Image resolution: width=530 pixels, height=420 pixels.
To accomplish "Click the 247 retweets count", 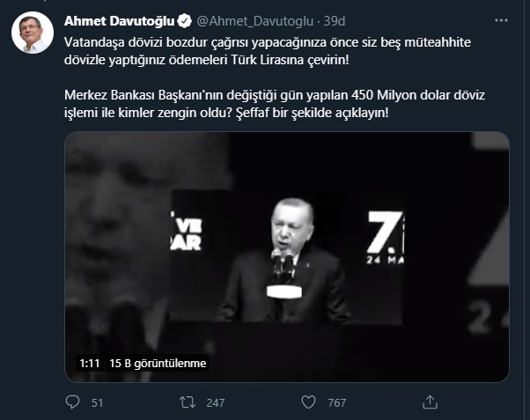I will coord(216,402).
